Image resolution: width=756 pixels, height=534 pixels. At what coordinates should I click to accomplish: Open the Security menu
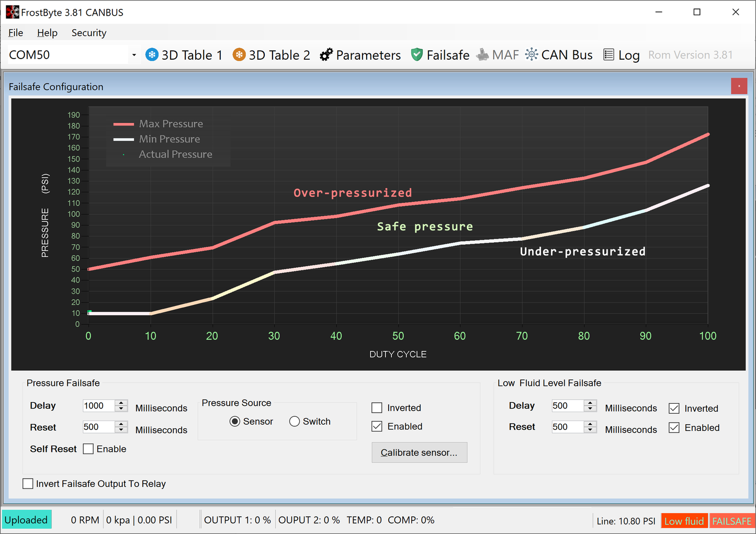point(89,33)
